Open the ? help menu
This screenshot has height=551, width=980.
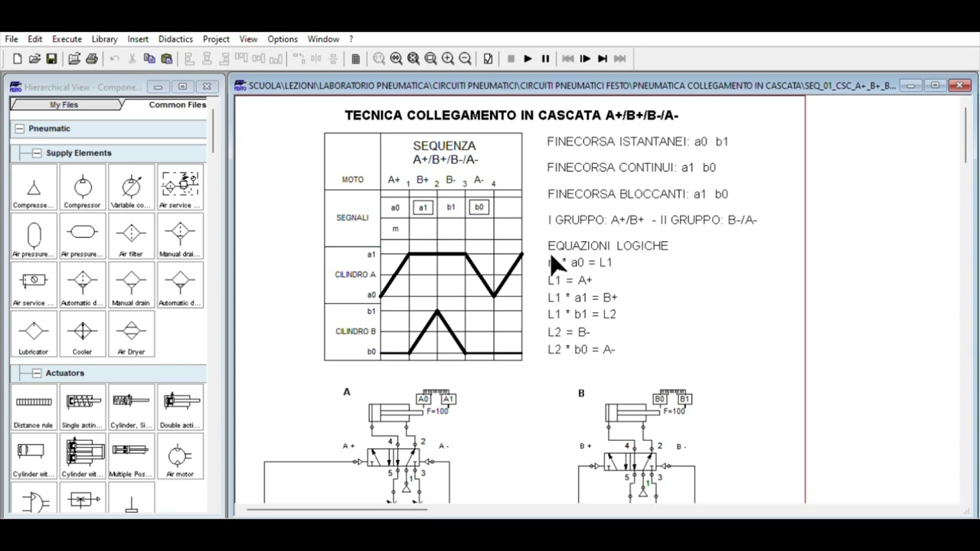(351, 39)
